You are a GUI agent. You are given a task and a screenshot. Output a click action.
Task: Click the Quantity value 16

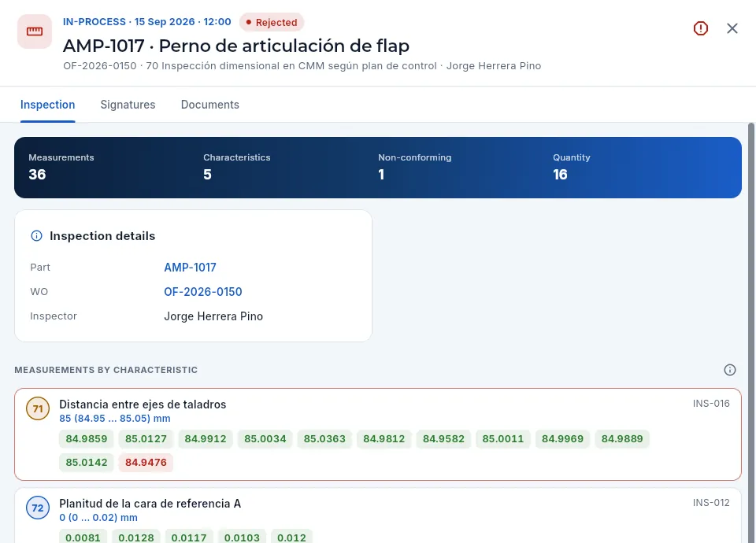[560, 175]
